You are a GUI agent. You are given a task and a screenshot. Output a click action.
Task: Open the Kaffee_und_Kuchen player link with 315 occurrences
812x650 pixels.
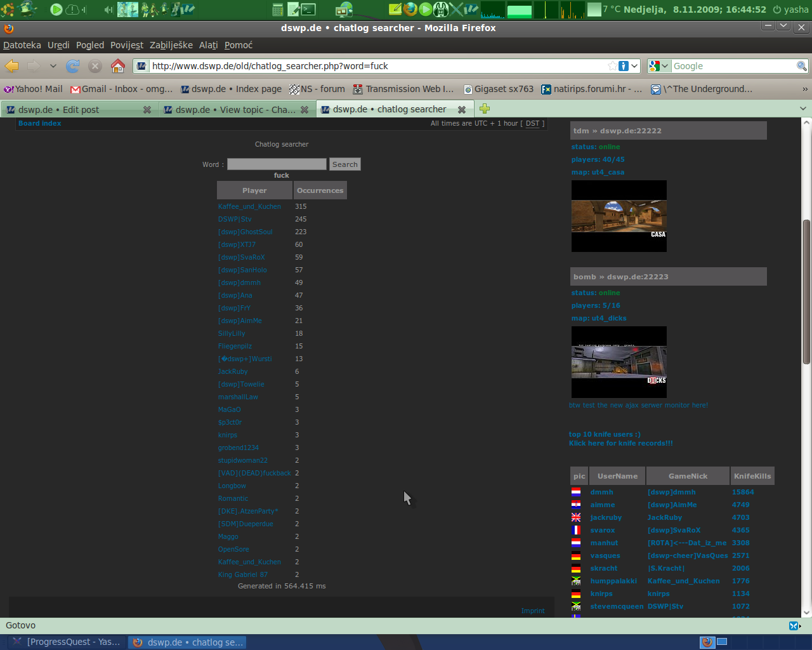point(249,206)
